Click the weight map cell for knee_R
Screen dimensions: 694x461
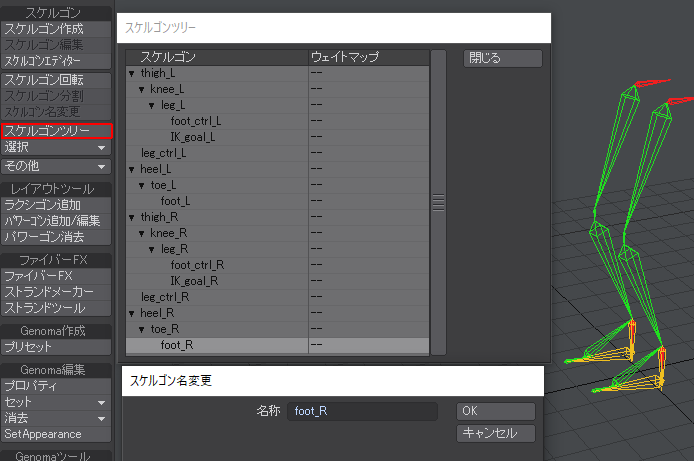(x=369, y=233)
